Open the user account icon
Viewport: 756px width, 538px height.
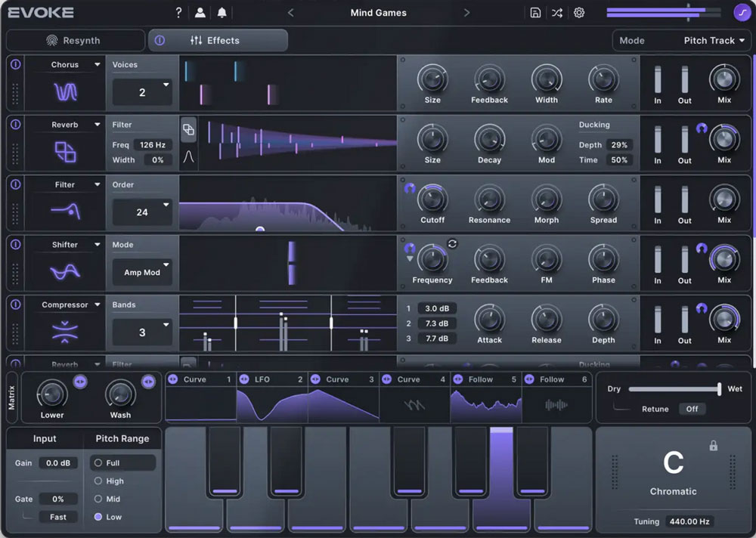click(200, 13)
